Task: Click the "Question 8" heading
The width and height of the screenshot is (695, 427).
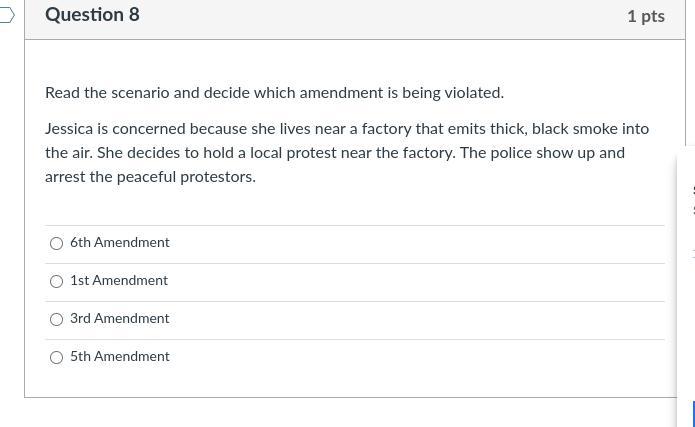Action: [x=92, y=15]
